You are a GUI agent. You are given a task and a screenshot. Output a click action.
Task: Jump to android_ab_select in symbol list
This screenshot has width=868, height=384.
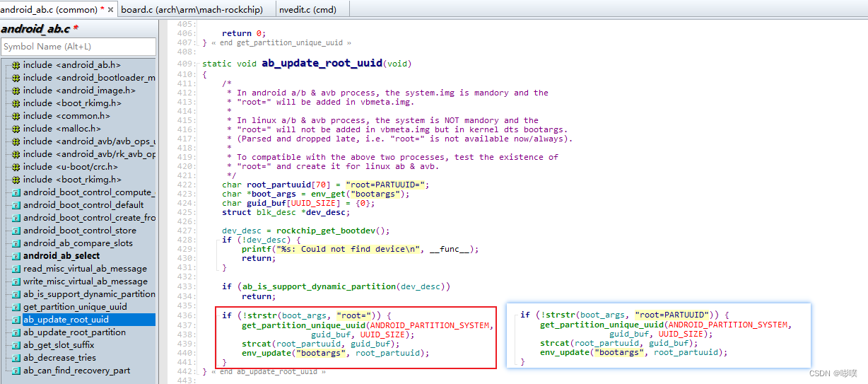(61, 256)
